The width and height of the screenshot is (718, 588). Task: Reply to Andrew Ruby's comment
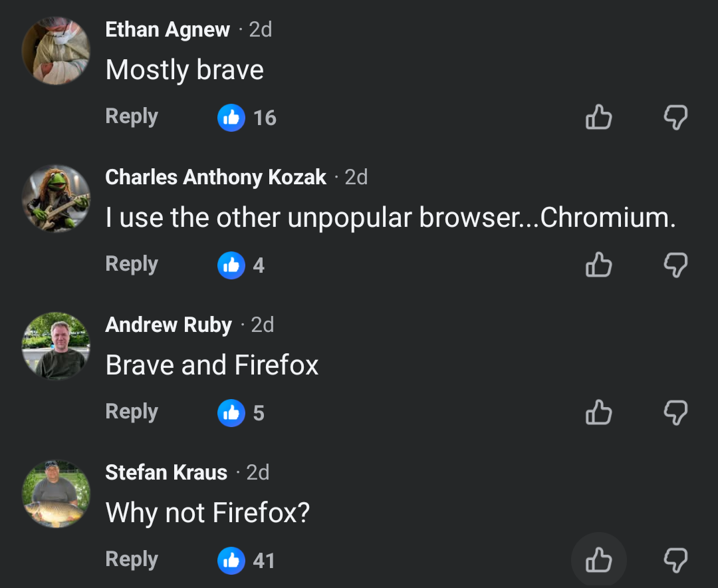(132, 412)
